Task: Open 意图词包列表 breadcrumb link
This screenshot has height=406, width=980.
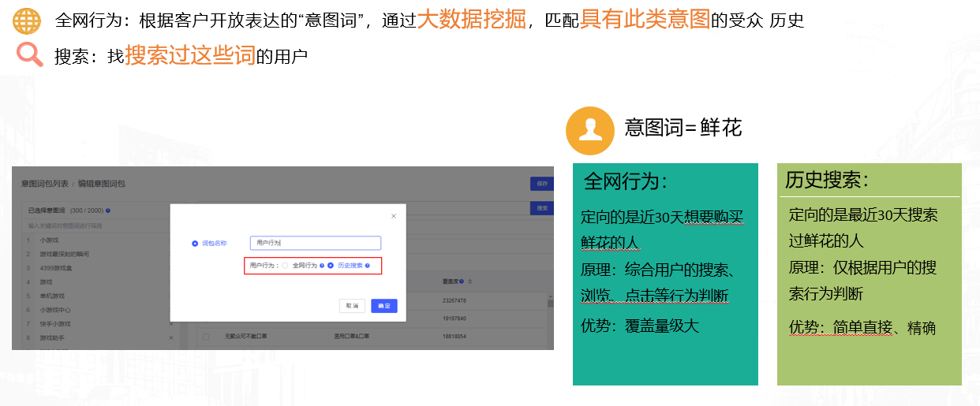Action: pos(45,184)
